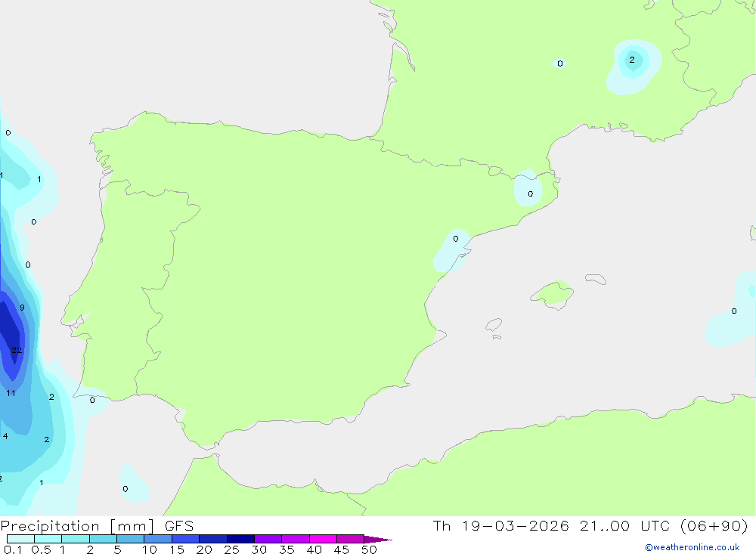Open the weatheronline.co.uk copyright link
This screenshot has width=756, height=554.
click(692, 547)
